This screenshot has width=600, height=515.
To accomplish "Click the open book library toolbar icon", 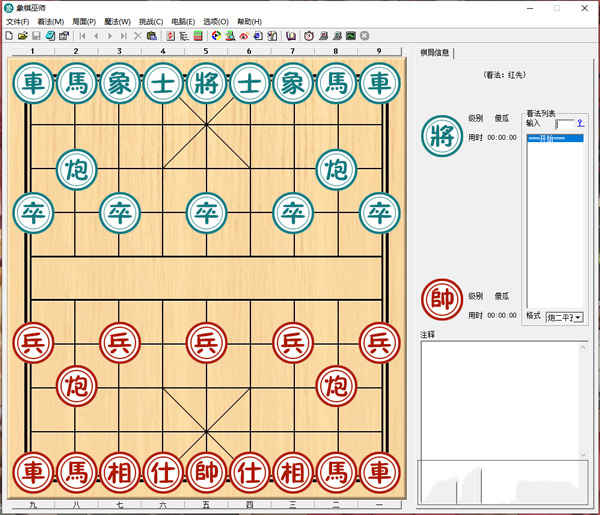I will (291, 36).
